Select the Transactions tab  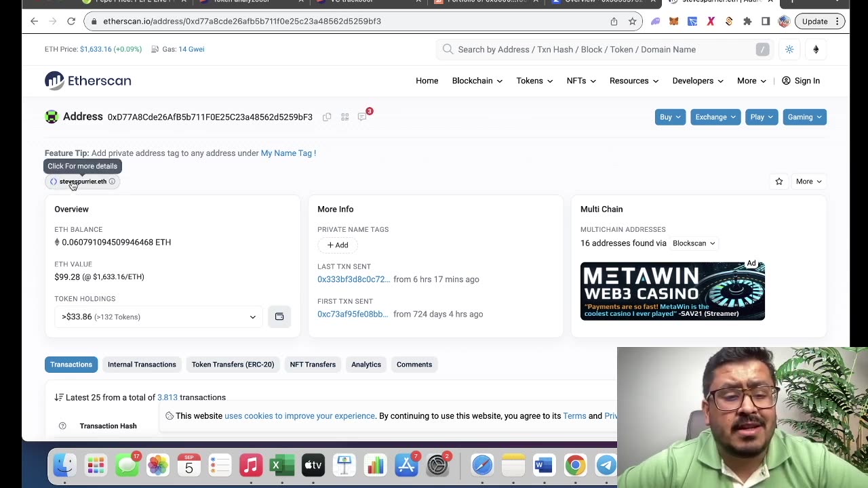(71, 365)
